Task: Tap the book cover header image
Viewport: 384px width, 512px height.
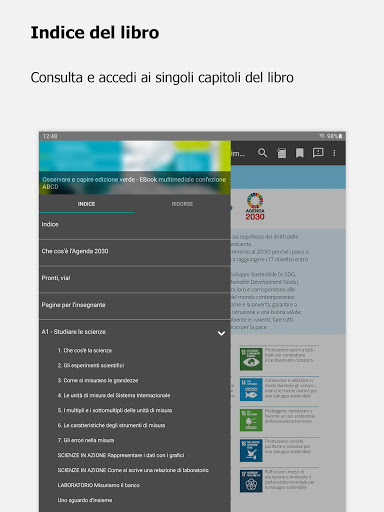Action: click(x=135, y=168)
